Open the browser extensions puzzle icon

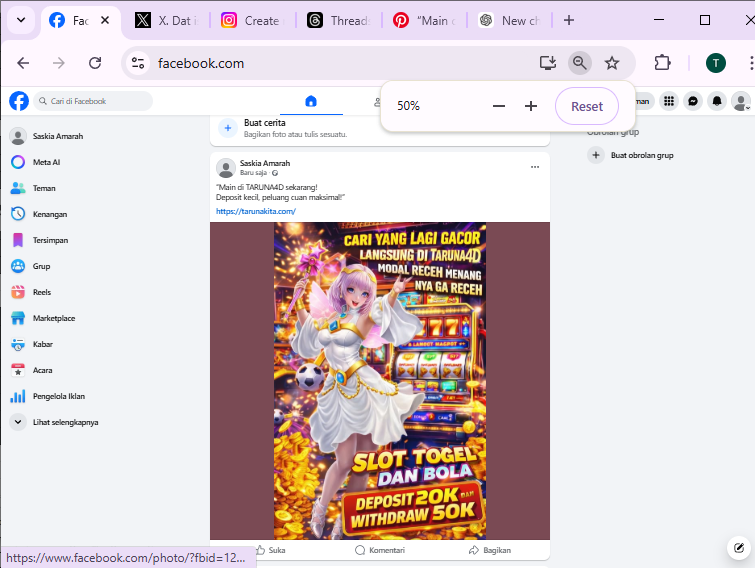[663, 63]
